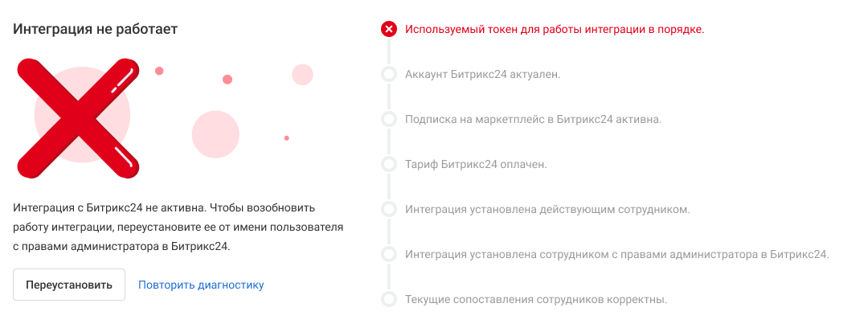Click 'Текущие сопоставления сотрудников корректны' label
This screenshot has width=868, height=328.
(536, 300)
